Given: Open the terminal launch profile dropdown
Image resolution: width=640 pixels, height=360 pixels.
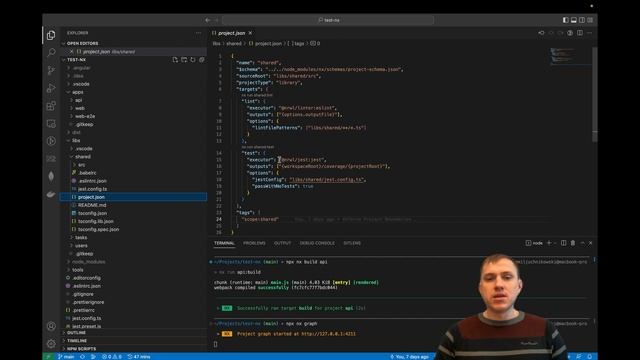Looking at the screenshot, I should [555, 243].
